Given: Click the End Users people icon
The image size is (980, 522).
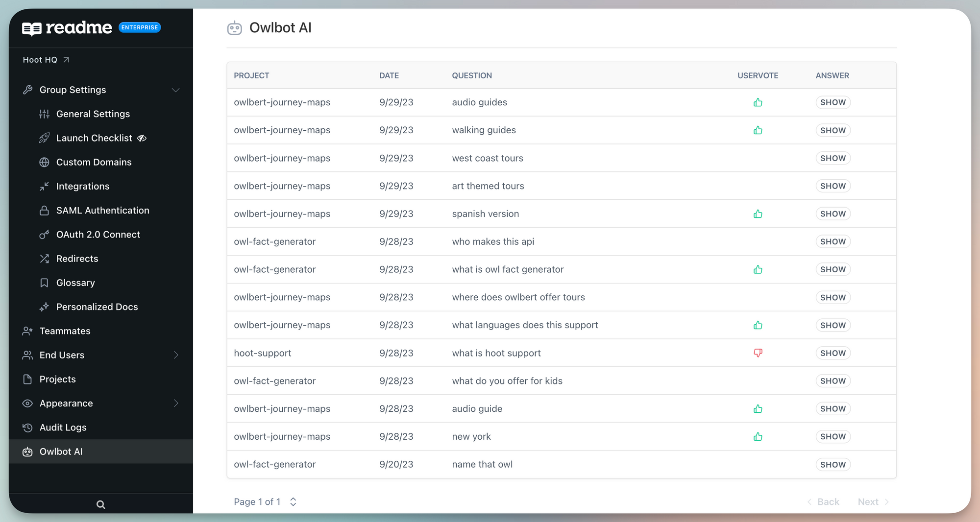Looking at the screenshot, I should pos(27,355).
